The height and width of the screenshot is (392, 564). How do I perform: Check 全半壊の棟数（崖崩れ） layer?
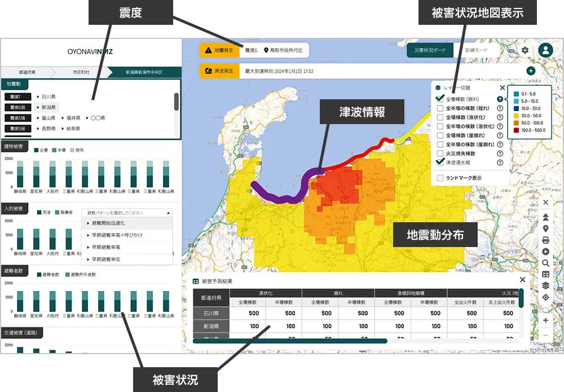pos(439,144)
